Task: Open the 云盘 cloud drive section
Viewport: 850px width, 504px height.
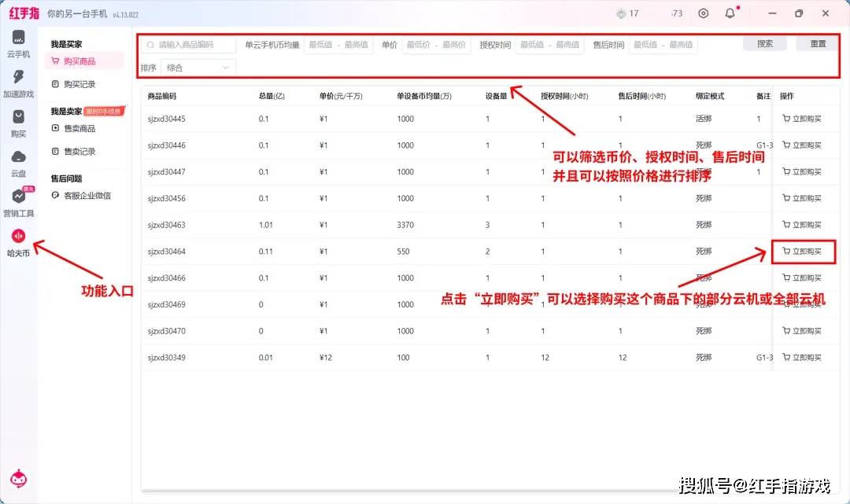Action: tap(18, 164)
